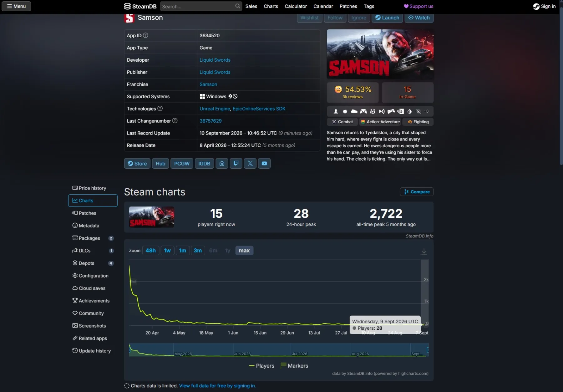The height and width of the screenshot is (392, 563).
Task: Click the Samson capsule artwork image
Action: (380, 54)
